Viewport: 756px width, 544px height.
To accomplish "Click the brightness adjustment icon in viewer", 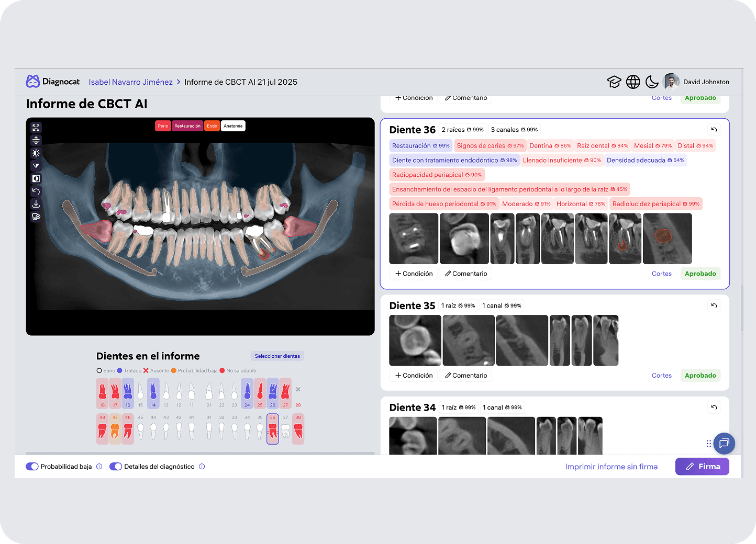I will [x=36, y=153].
